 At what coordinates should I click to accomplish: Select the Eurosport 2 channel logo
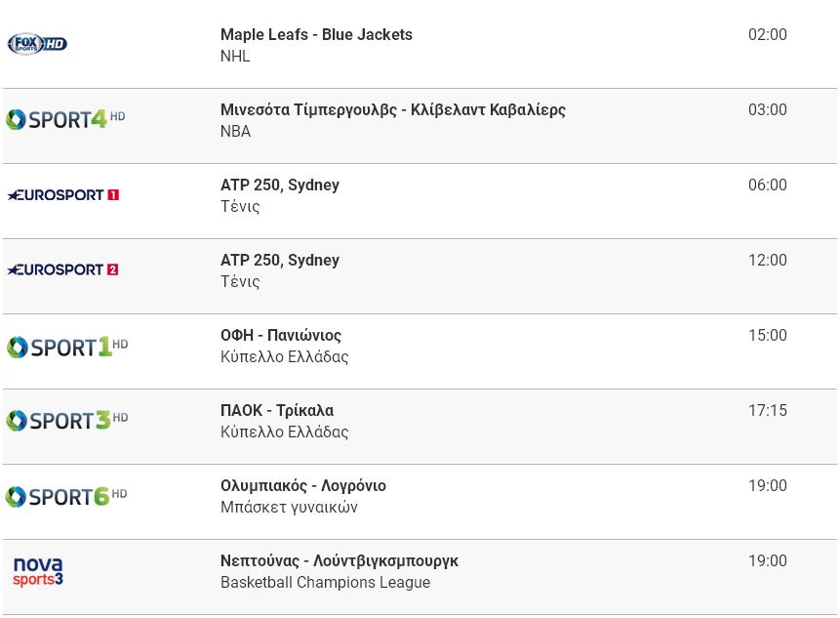(62, 269)
